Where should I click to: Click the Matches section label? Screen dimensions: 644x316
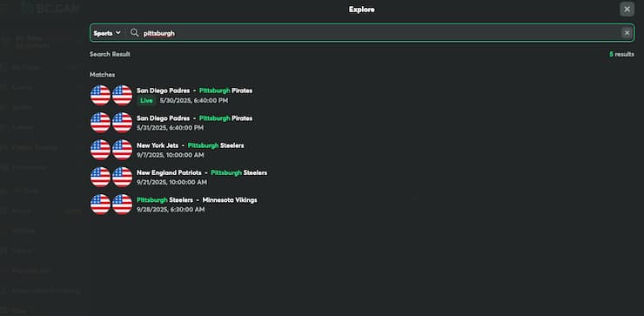[x=103, y=75]
